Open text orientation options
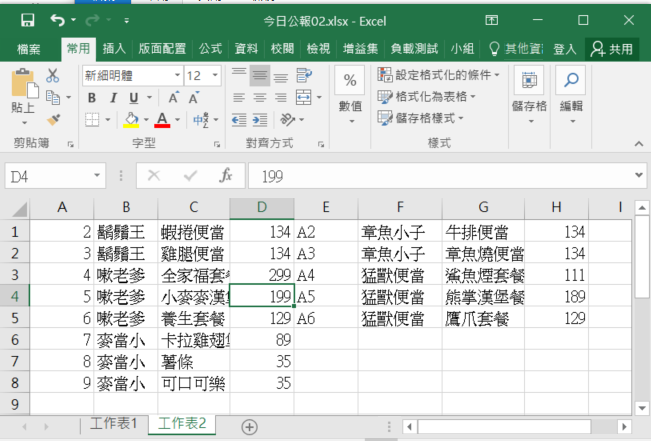 [x=288, y=120]
